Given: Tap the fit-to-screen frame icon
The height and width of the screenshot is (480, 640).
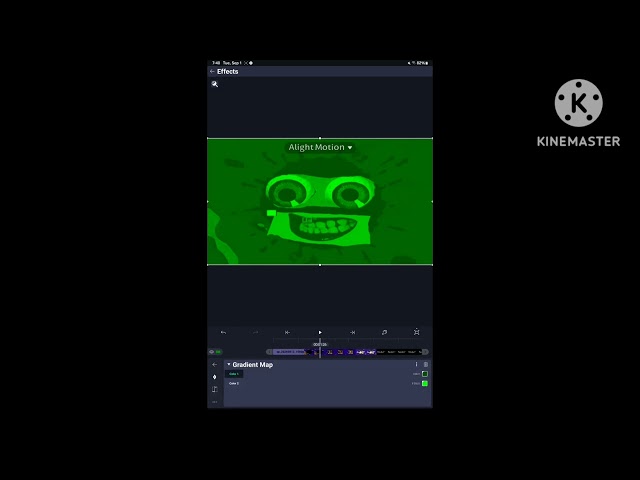Looking at the screenshot, I should pos(416,332).
